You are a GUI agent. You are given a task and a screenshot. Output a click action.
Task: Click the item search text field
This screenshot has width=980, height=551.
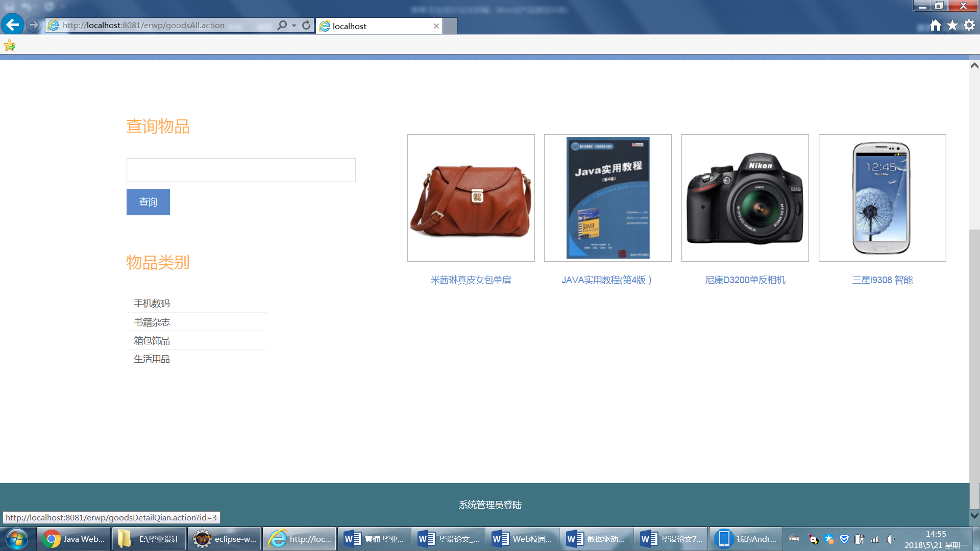(x=241, y=170)
